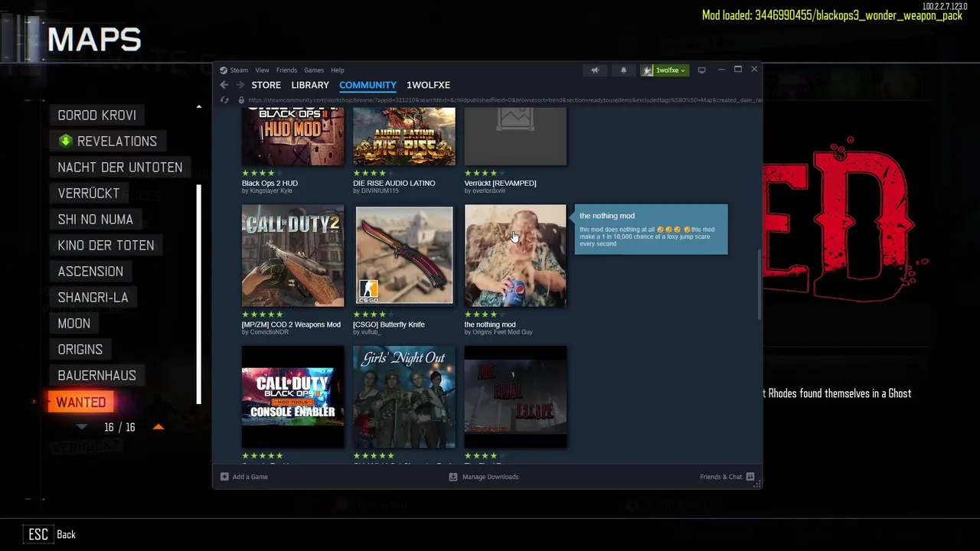
Task: Select the KINO DER TOTEN map
Action: [x=106, y=245]
